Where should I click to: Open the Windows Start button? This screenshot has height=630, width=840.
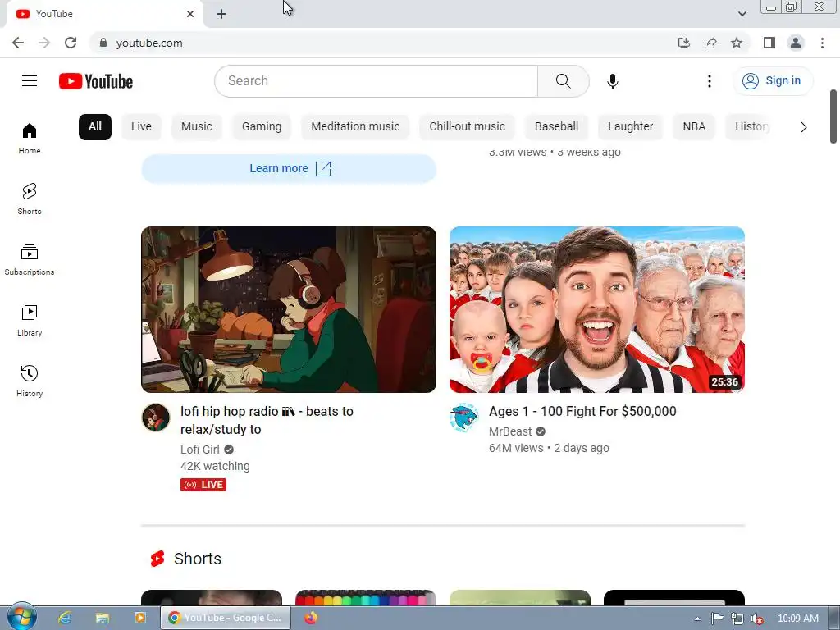(x=21, y=617)
